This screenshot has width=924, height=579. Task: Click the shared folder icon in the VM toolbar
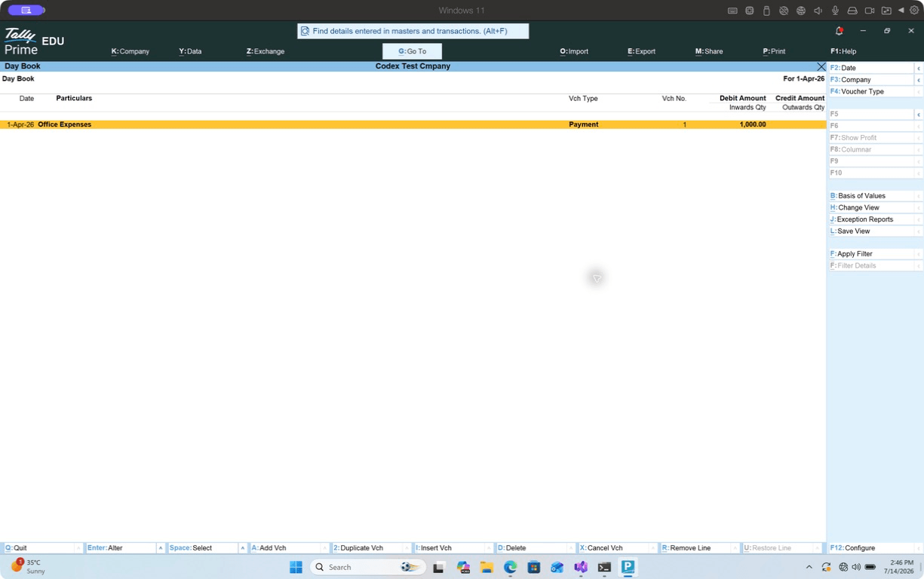(886, 11)
